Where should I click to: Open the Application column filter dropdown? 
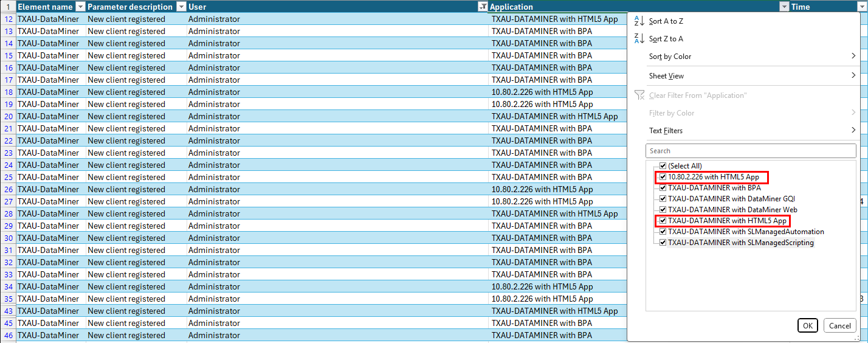click(x=783, y=7)
